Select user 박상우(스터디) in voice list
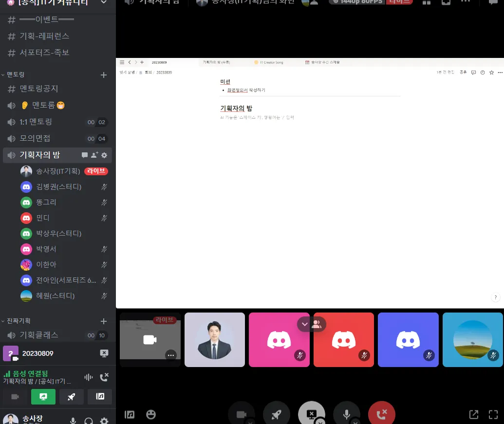 (64, 234)
